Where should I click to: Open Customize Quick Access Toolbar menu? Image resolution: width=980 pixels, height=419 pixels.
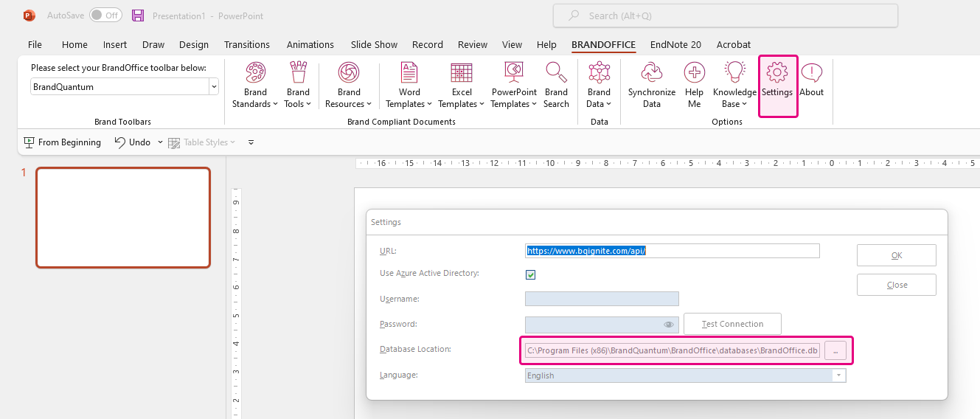point(251,142)
